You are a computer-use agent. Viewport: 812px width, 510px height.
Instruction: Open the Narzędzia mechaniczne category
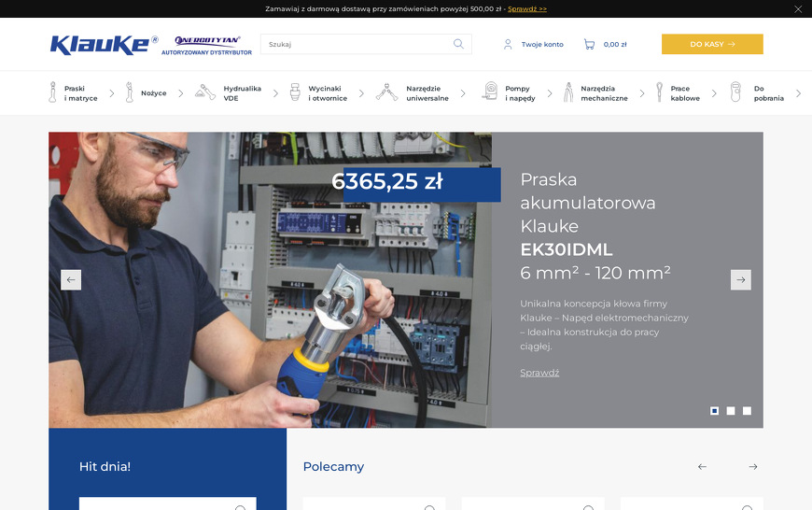[605, 93]
